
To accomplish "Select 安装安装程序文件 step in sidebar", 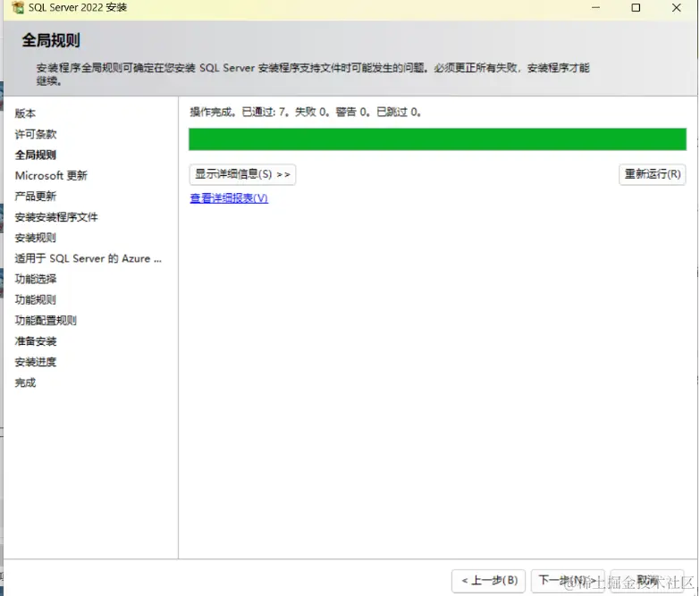I will [56, 217].
